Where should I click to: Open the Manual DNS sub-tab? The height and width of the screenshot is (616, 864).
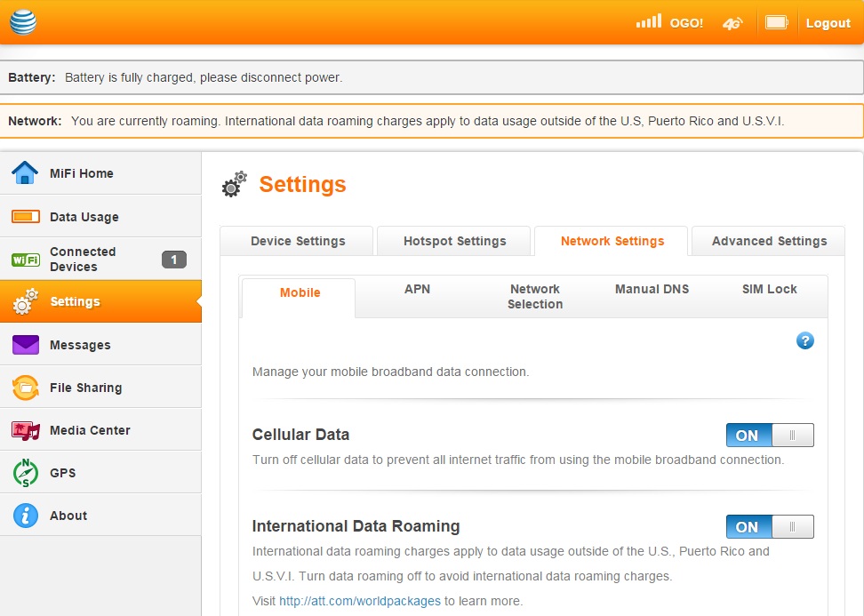coord(652,289)
